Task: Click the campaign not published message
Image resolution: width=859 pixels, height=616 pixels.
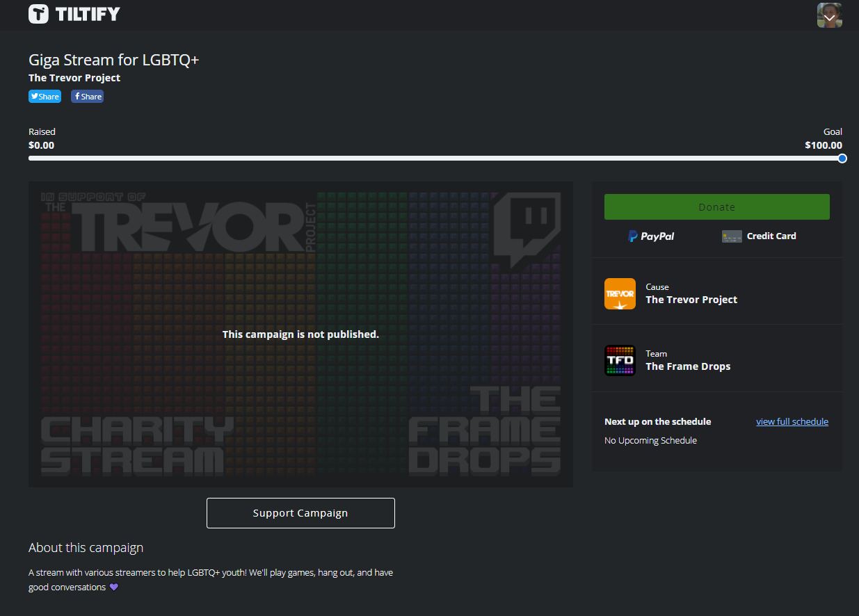Action: [x=300, y=334]
